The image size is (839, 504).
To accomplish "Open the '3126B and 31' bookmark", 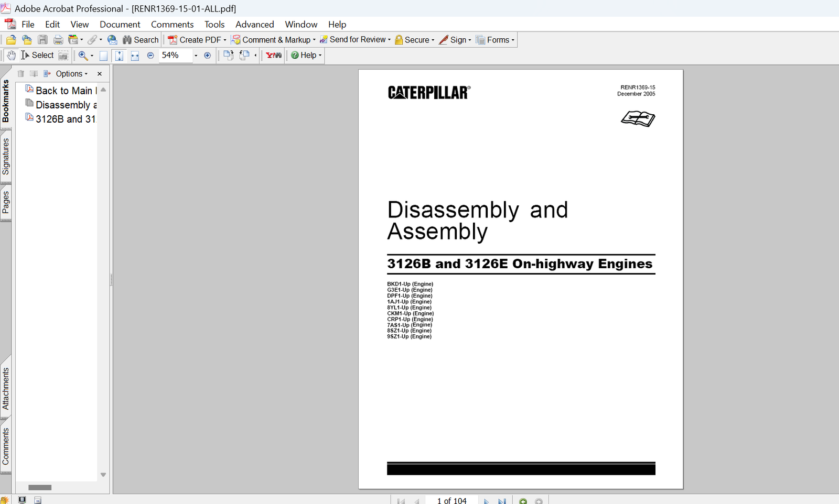I will coord(61,119).
